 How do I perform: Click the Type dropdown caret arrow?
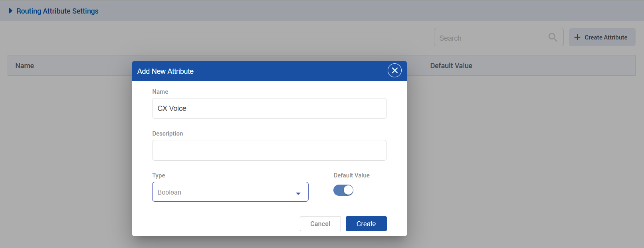(x=298, y=193)
